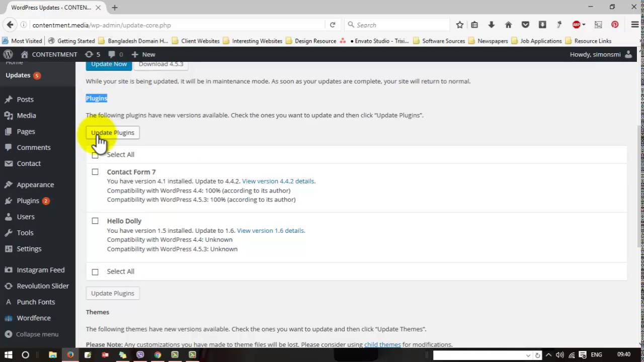Show bookmarks list icon in toolbar
The width and height of the screenshot is (644, 362).
coord(474,25)
